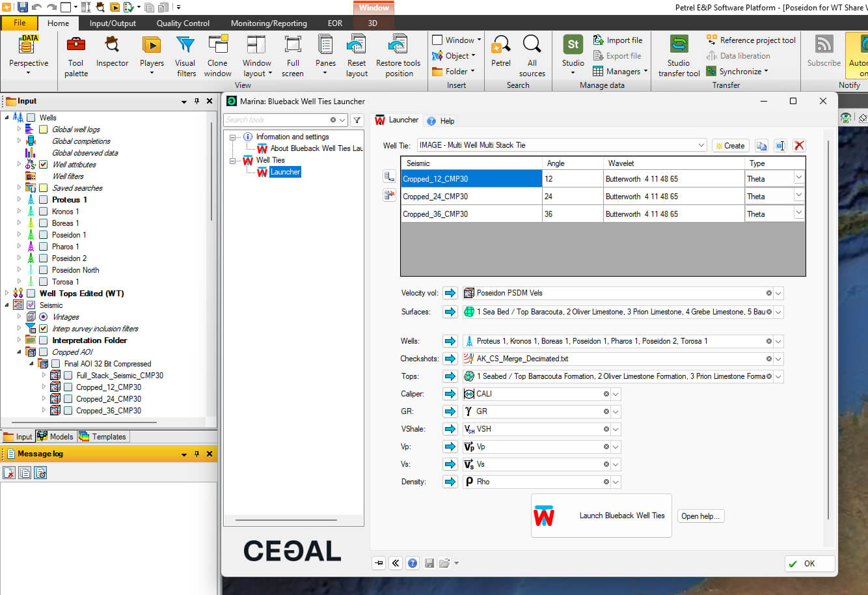Click the blue arrow next to Velocity vol
This screenshot has width=868, height=595.
450,294
